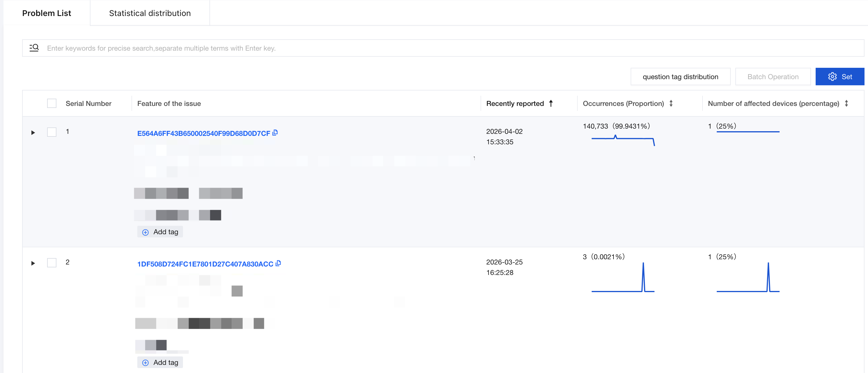Check the box for row 2
868x373 pixels.
click(x=51, y=262)
